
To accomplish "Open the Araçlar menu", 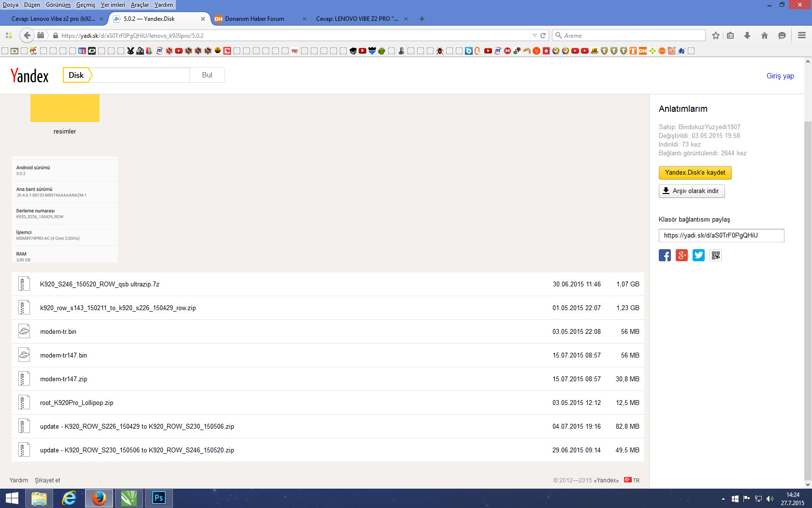I will tap(140, 5).
